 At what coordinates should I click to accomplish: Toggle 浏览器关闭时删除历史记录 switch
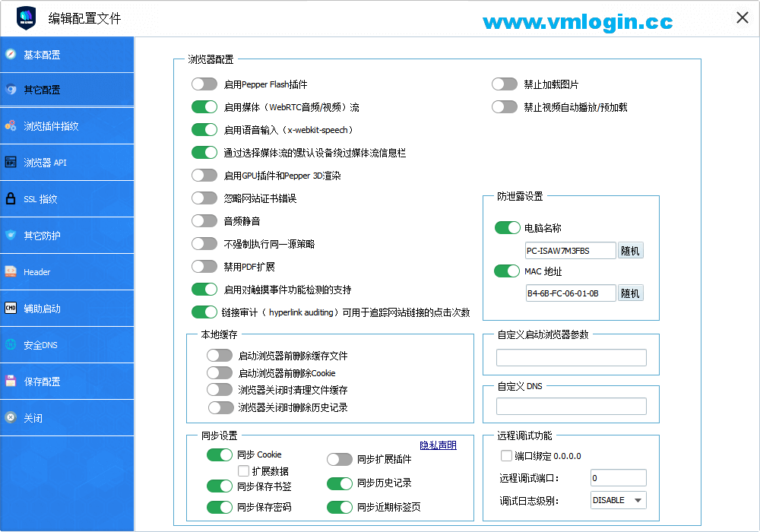(221, 407)
